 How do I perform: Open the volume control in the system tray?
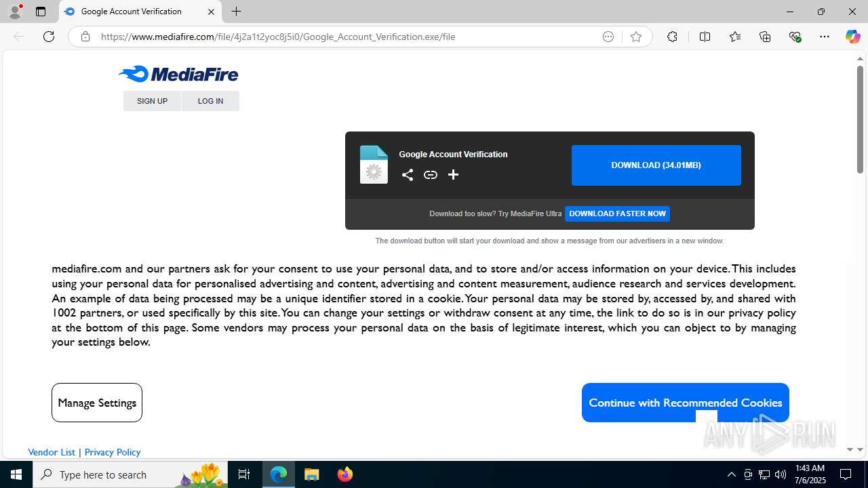pos(781,474)
